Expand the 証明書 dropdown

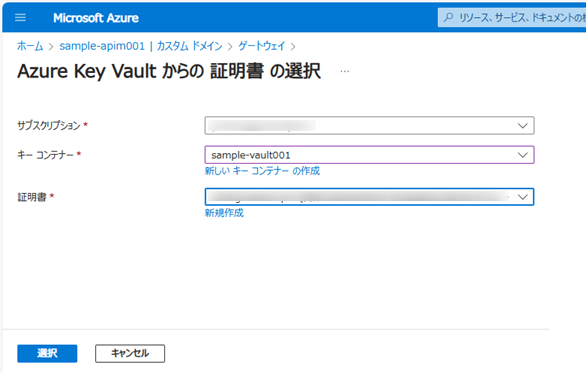tap(369, 197)
